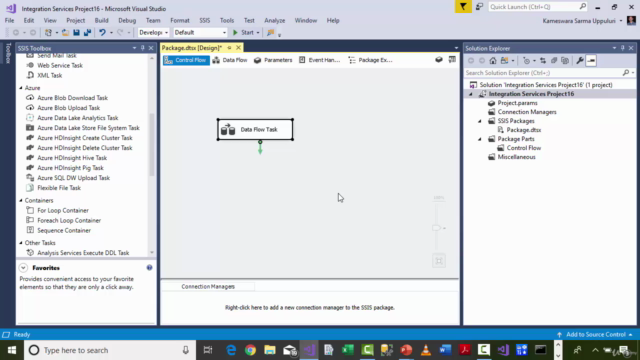The height and width of the screenshot is (360, 640).
Task: Click Kameswara Sarma Uppuluri account name
Action: [579, 21]
